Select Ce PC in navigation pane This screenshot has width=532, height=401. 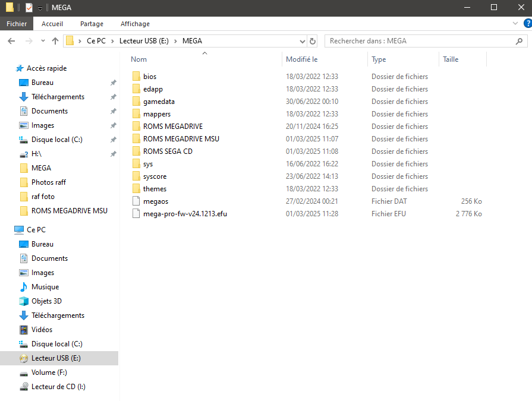click(x=36, y=229)
